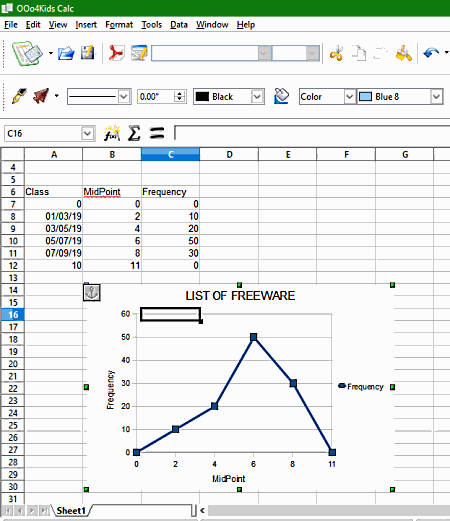Open a file with the folder icon
The width and height of the screenshot is (450, 521).
(66, 53)
